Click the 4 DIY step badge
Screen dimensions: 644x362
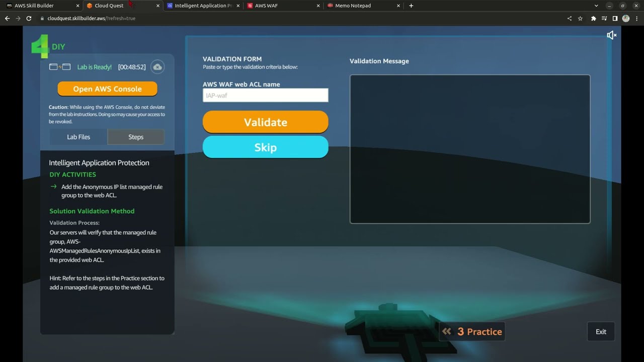pyautogui.click(x=49, y=46)
